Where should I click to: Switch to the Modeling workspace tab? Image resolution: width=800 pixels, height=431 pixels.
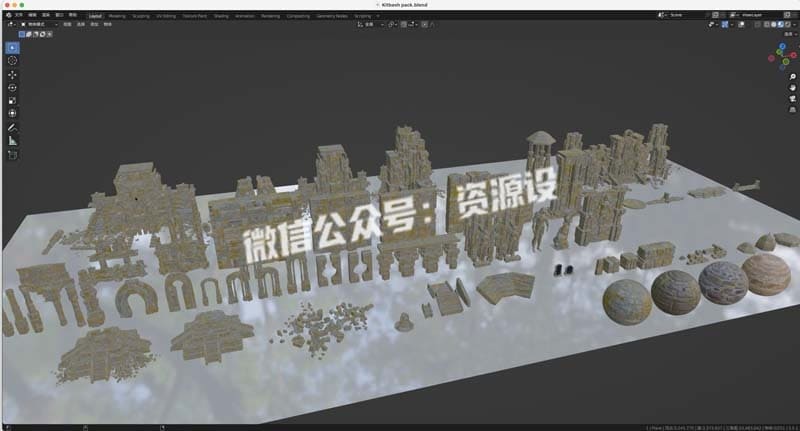pos(117,16)
